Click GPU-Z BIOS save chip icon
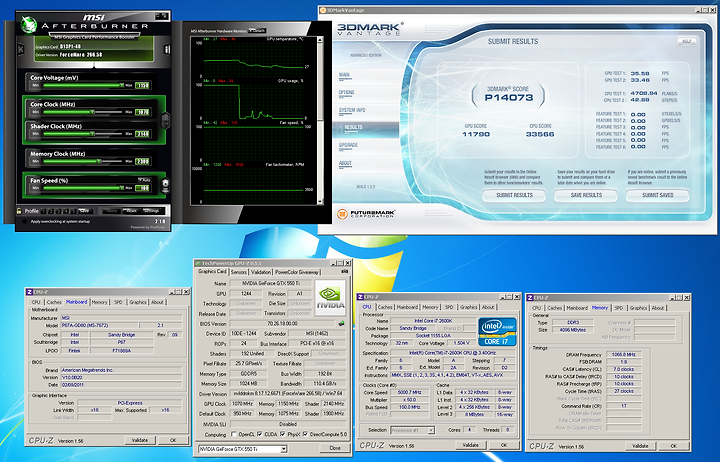 [341, 324]
